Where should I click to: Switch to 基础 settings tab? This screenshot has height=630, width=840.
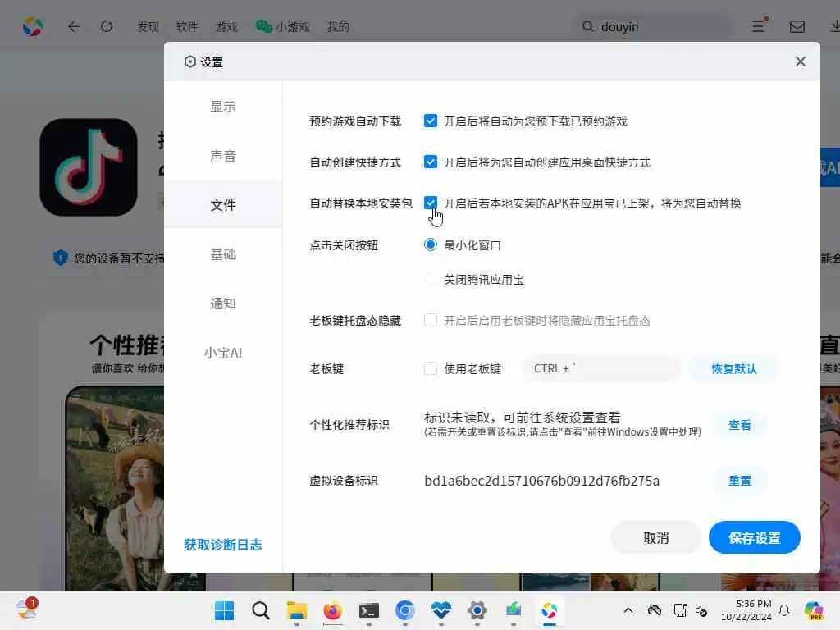[223, 254]
